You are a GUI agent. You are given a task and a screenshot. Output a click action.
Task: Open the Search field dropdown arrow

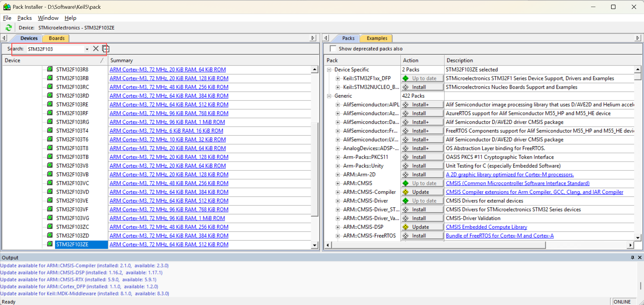coord(87,49)
